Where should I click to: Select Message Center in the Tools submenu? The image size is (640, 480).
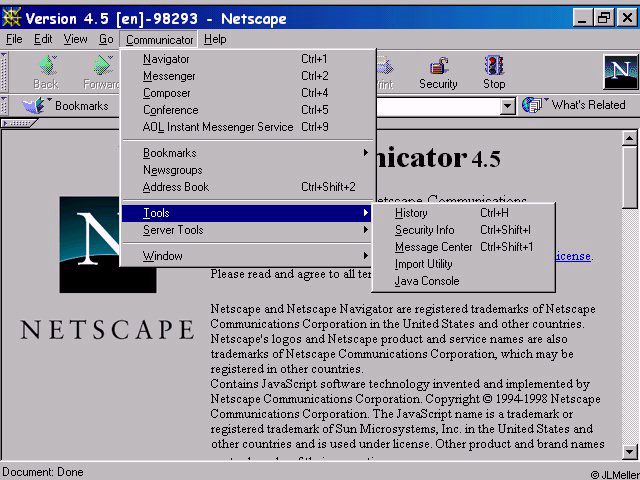464,247
